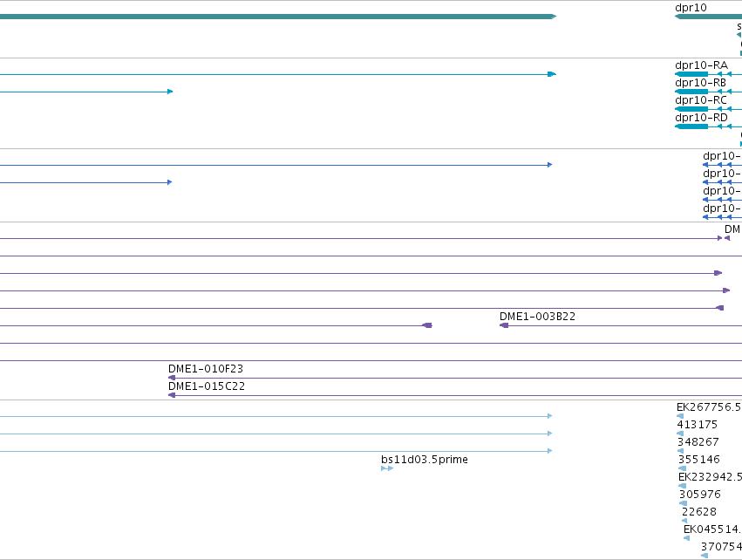Select the teal dpr10 gene bar
The image size is (742, 560).
point(708,17)
